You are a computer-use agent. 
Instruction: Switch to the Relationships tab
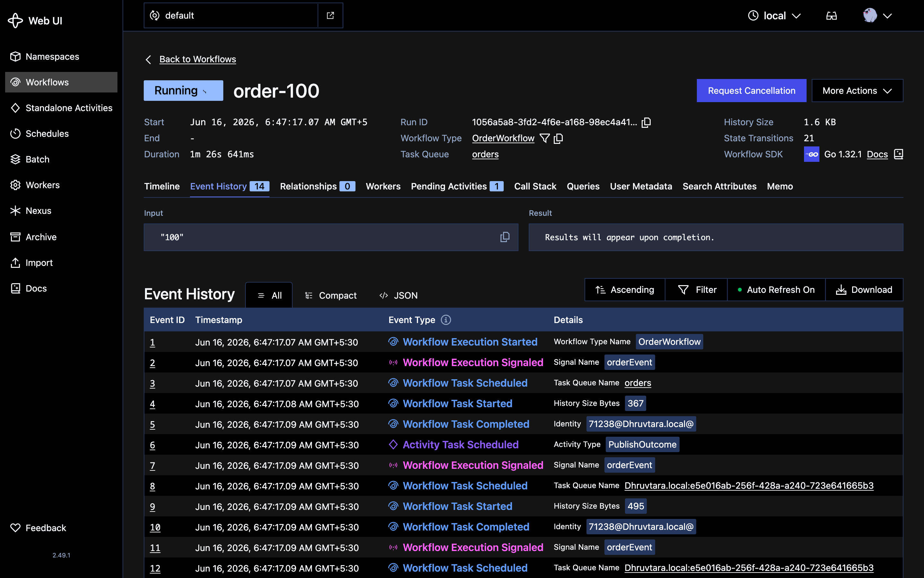pos(317,186)
